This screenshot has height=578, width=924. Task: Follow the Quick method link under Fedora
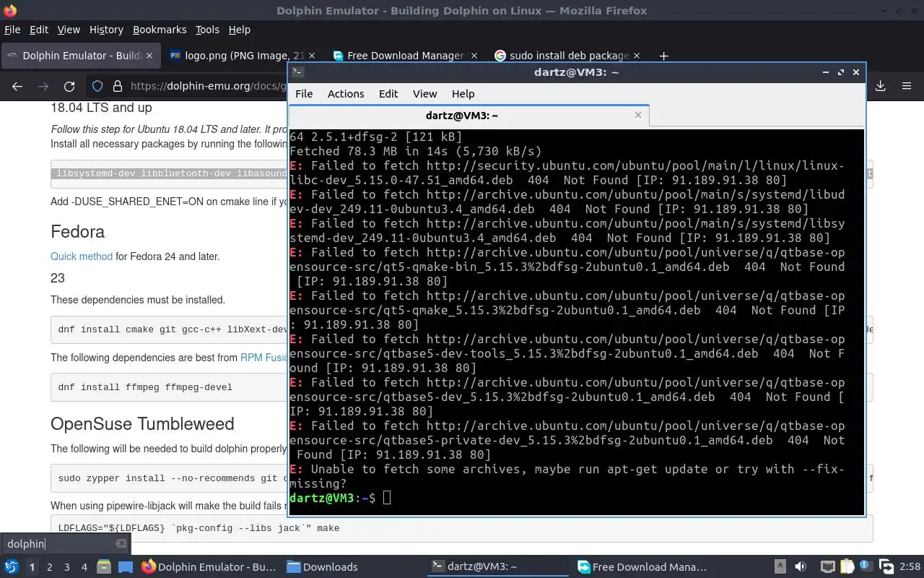click(x=82, y=256)
